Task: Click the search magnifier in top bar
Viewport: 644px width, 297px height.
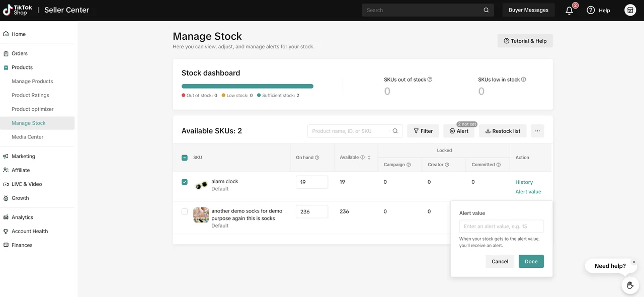Action: pos(486,10)
